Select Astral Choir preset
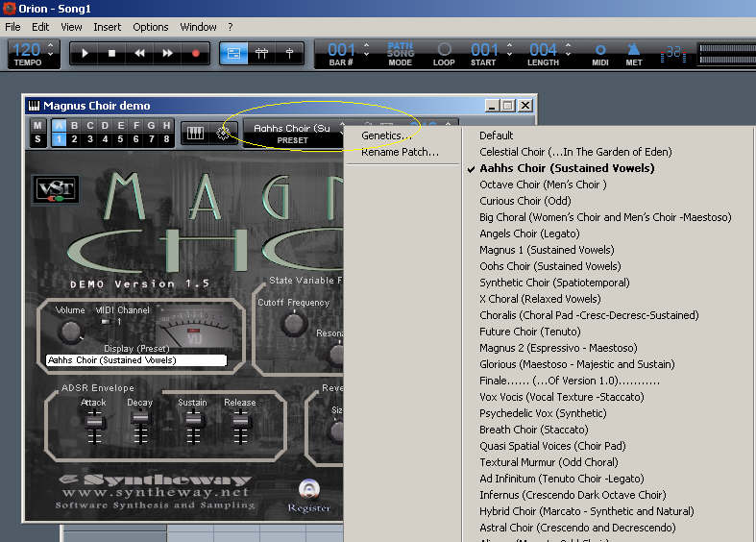Image resolution: width=756 pixels, height=542 pixels. pos(577,528)
